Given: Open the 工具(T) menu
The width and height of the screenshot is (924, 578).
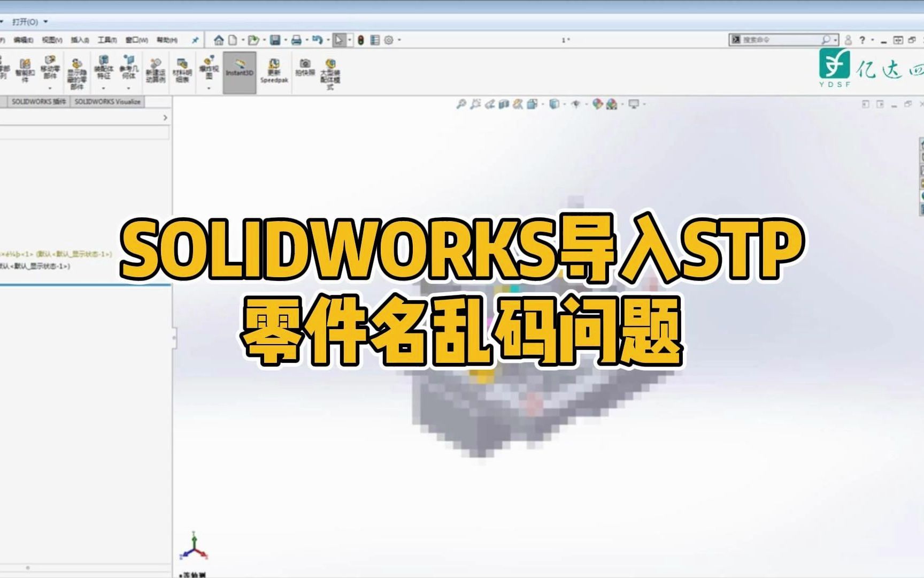Looking at the screenshot, I should point(107,40).
